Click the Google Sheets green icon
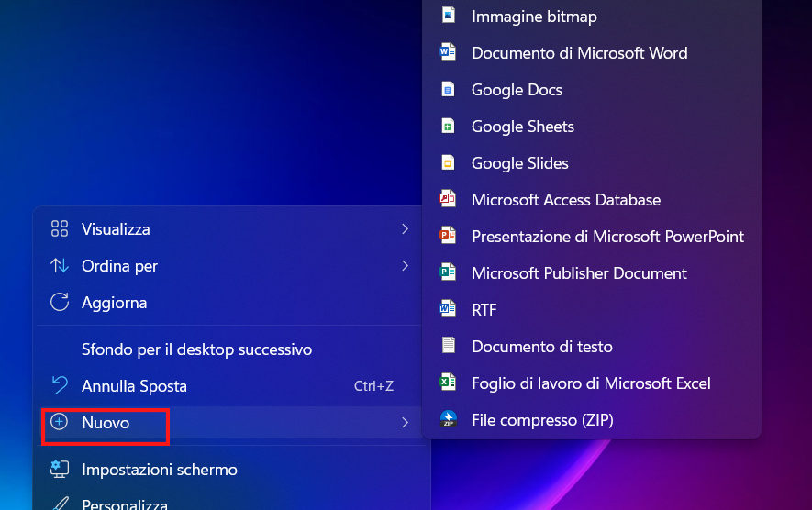Screen dimensions: 812x510 (448, 127)
